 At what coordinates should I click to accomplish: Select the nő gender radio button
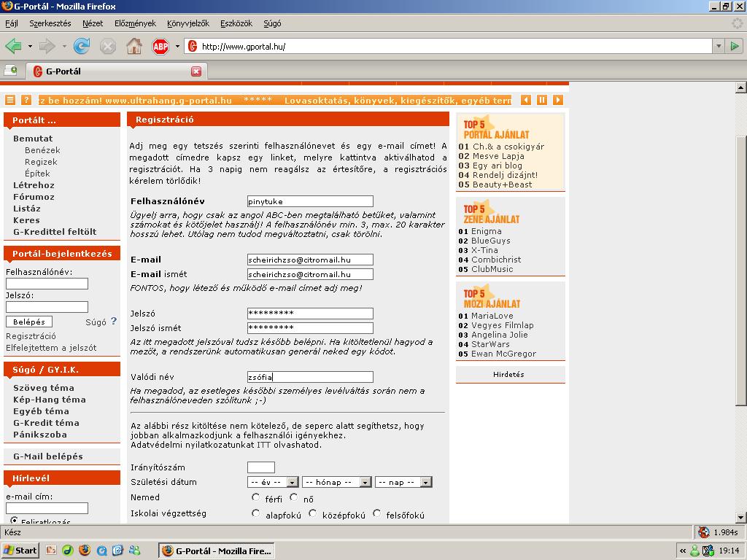[294, 497]
